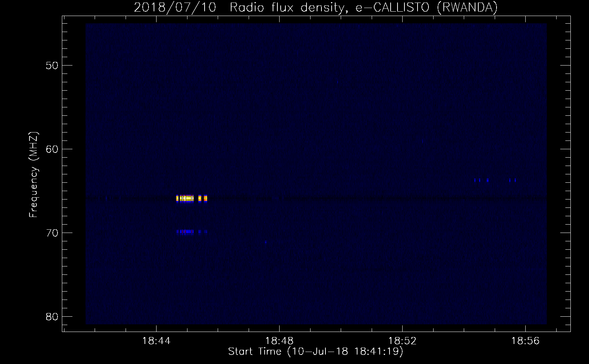
Task: Click the faint blue marks near 64 MHz
Action: tap(495, 180)
